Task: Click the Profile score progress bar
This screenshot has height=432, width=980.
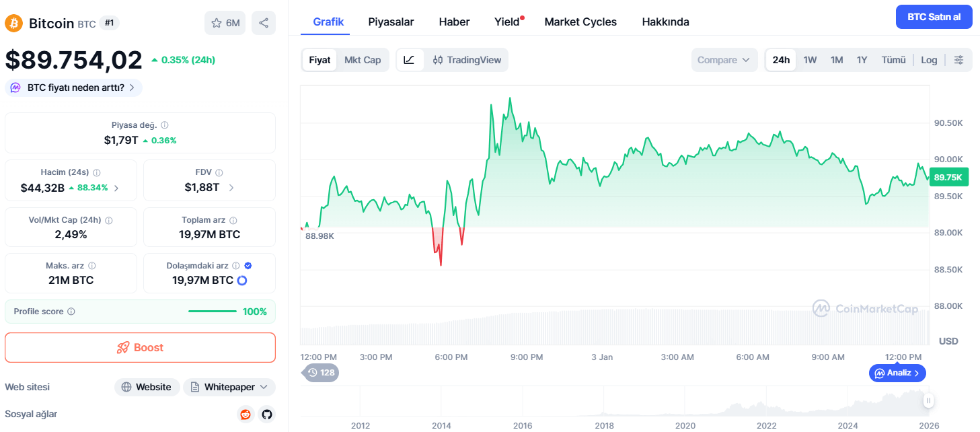Action: point(213,312)
